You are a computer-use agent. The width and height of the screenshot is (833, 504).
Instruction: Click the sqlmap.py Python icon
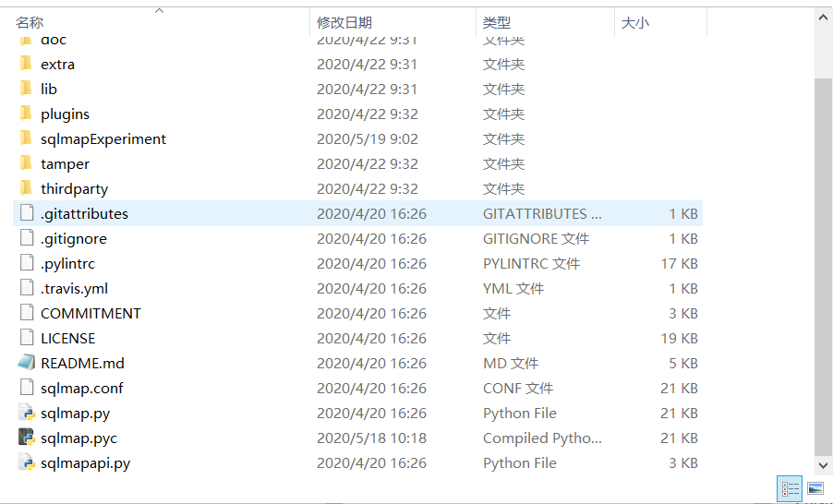click(x=27, y=413)
